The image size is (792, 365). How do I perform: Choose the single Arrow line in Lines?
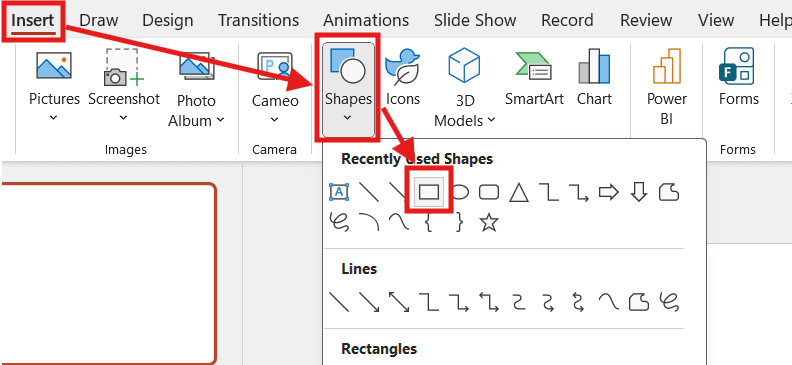point(369,302)
